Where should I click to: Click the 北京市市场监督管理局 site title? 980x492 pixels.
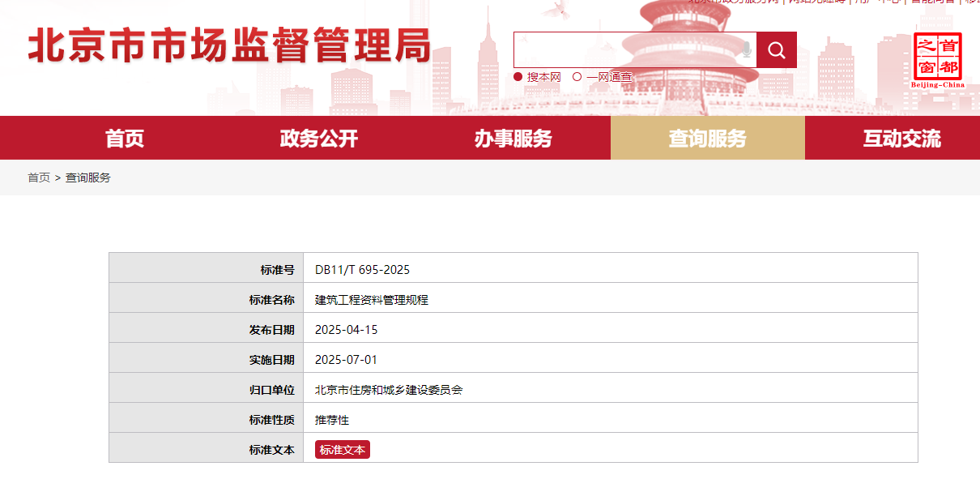[x=229, y=46]
